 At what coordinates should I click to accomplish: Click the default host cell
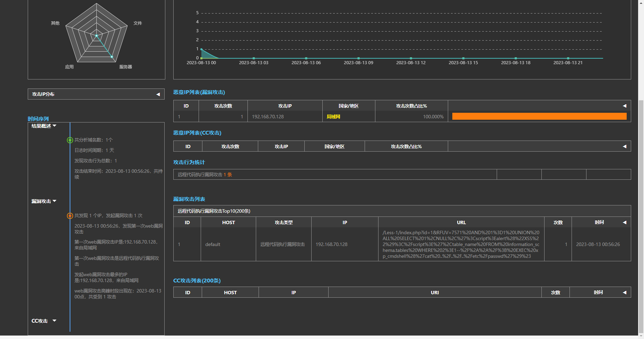pyautogui.click(x=228, y=244)
